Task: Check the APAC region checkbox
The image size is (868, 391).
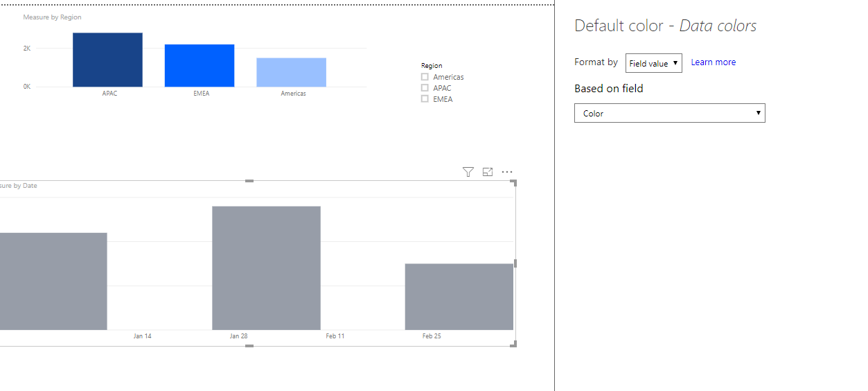Action: click(x=425, y=88)
